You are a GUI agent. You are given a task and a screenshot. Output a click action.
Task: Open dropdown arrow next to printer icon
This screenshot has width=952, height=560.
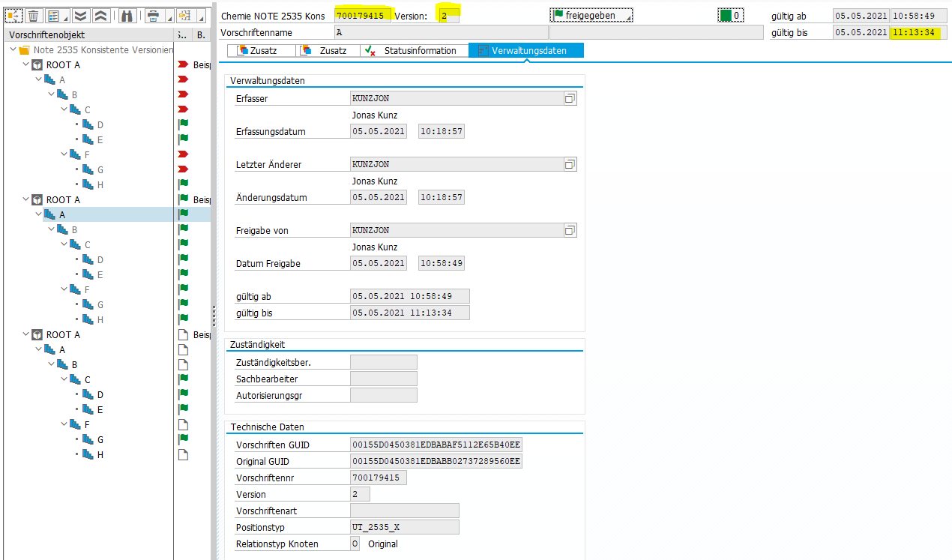[x=168, y=16]
